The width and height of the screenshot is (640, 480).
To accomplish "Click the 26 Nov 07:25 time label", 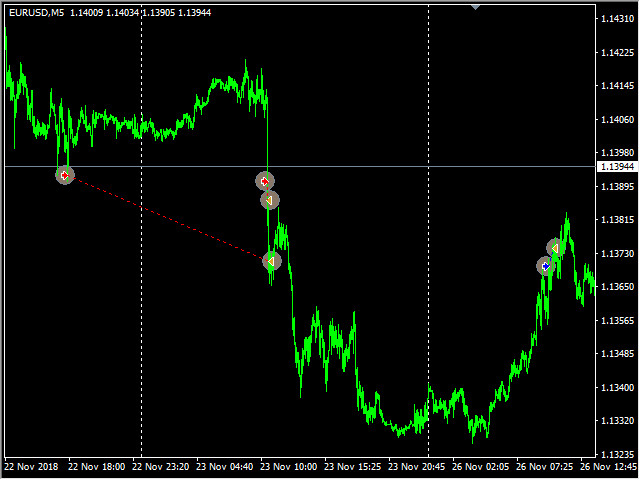I will point(544,467).
